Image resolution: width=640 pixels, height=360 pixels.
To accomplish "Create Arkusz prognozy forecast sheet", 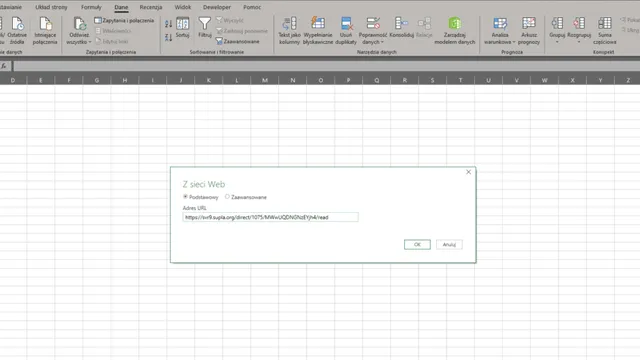I will pyautogui.click(x=529, y=31).
